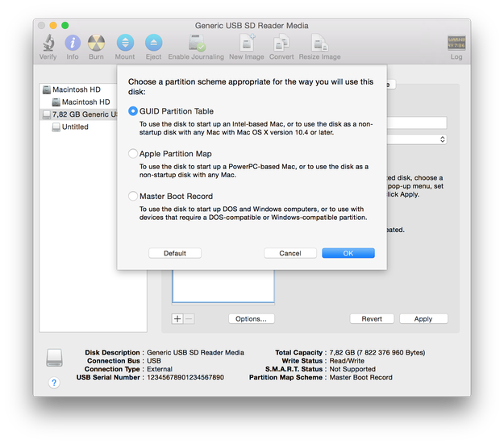Select top-level Macintosh HD disk
The height and width of the screenshot is (444, 504).
[x=78, y=89]
